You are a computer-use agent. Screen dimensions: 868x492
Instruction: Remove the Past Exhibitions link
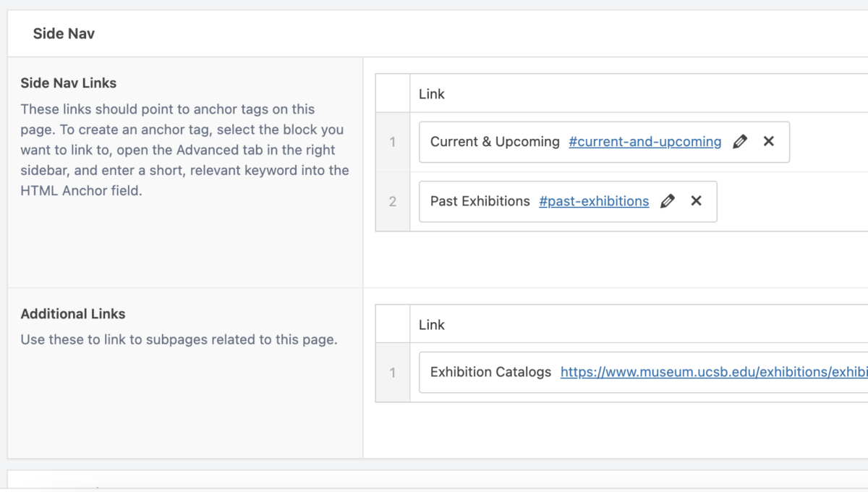point(697,201)
